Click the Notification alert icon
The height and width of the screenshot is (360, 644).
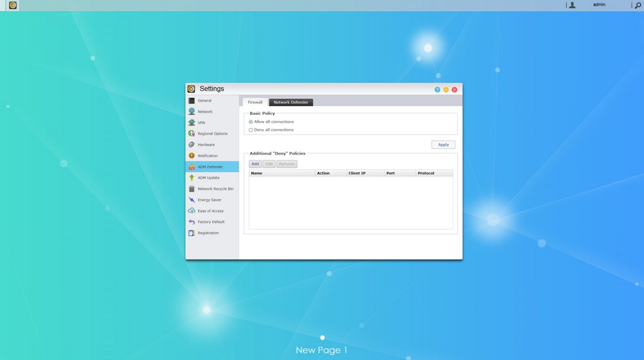(x=191, y=156)
